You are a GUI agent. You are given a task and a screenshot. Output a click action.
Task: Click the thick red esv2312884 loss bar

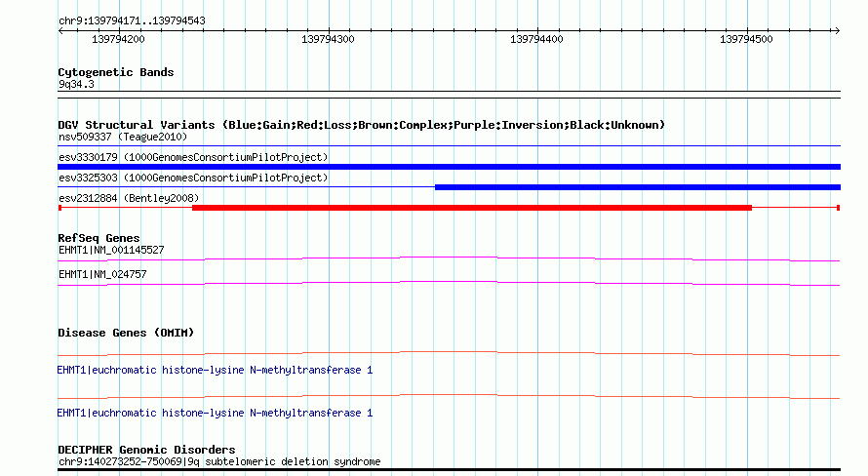coord(472,208)
